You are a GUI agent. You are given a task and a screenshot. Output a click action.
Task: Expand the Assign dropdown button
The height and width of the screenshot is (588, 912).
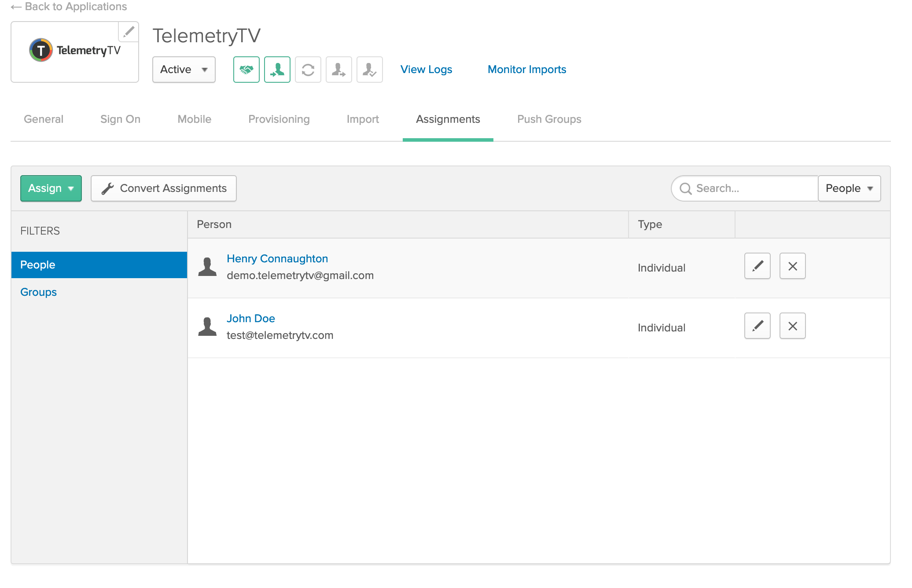point(51,188)
